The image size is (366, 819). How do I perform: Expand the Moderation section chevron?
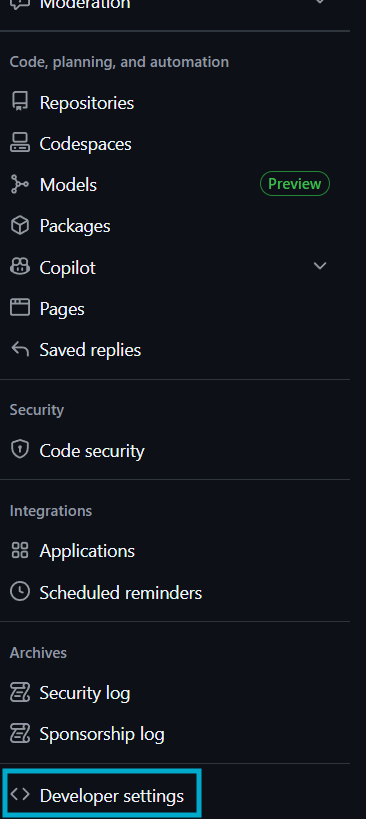[320, 2]
